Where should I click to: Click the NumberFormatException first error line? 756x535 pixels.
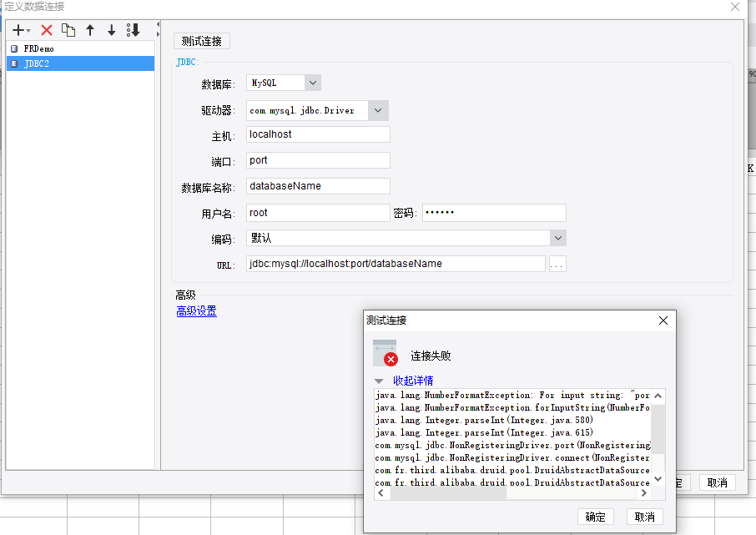[512, 395]
